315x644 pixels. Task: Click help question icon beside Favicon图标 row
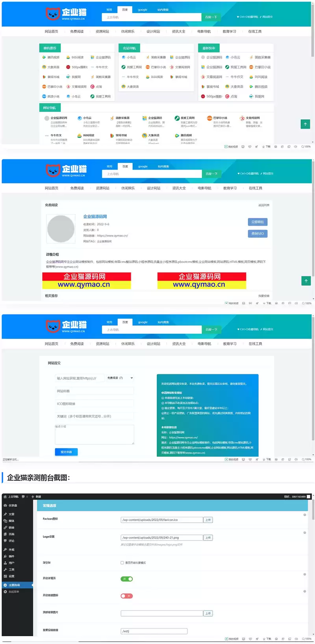pos(305,515)
